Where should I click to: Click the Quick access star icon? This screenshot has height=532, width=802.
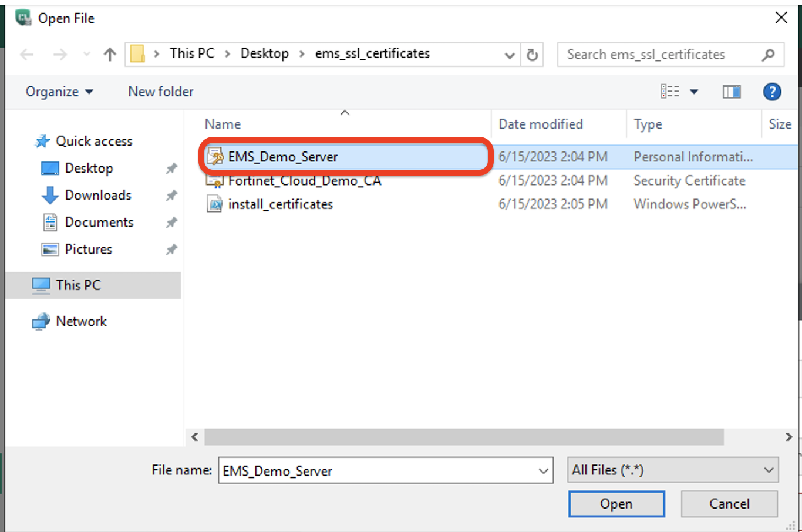pyautogui.click(x=42, y=141)
